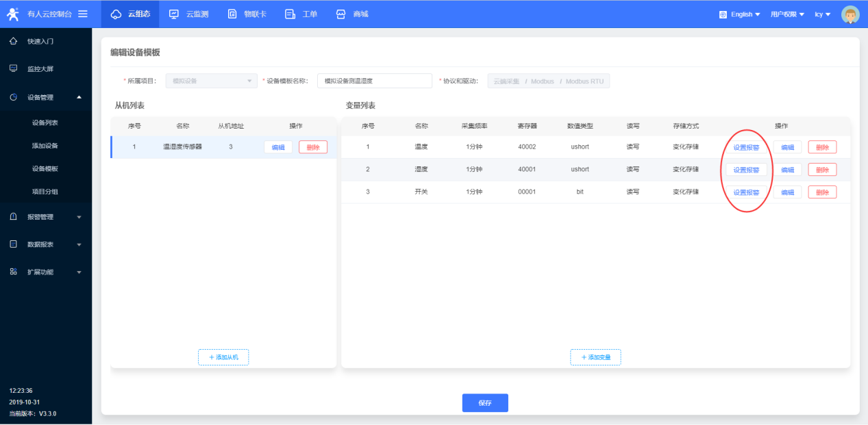Select the 温湿度传感器 name cell

pyautogui.click(x=182, y=146)
